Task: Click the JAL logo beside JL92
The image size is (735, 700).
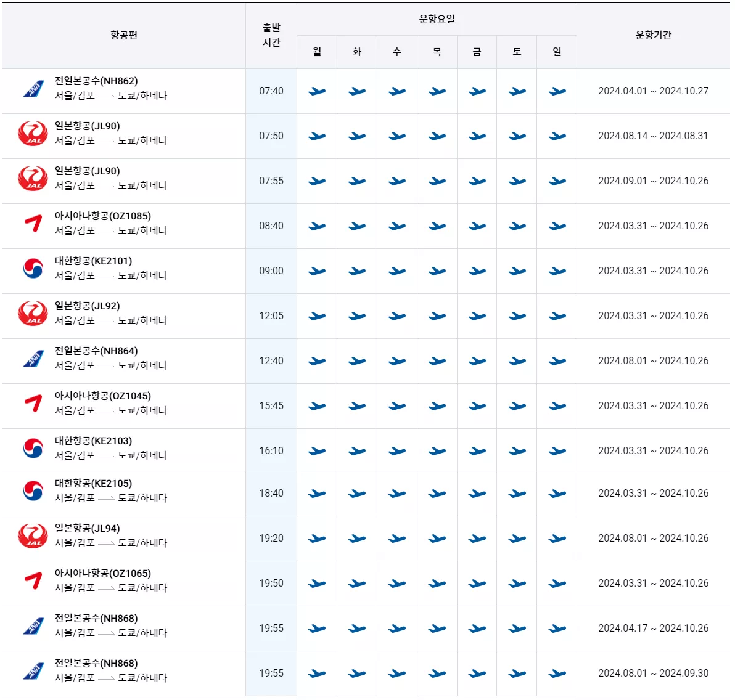Action: pyautogui.click(x=33, y=314)
